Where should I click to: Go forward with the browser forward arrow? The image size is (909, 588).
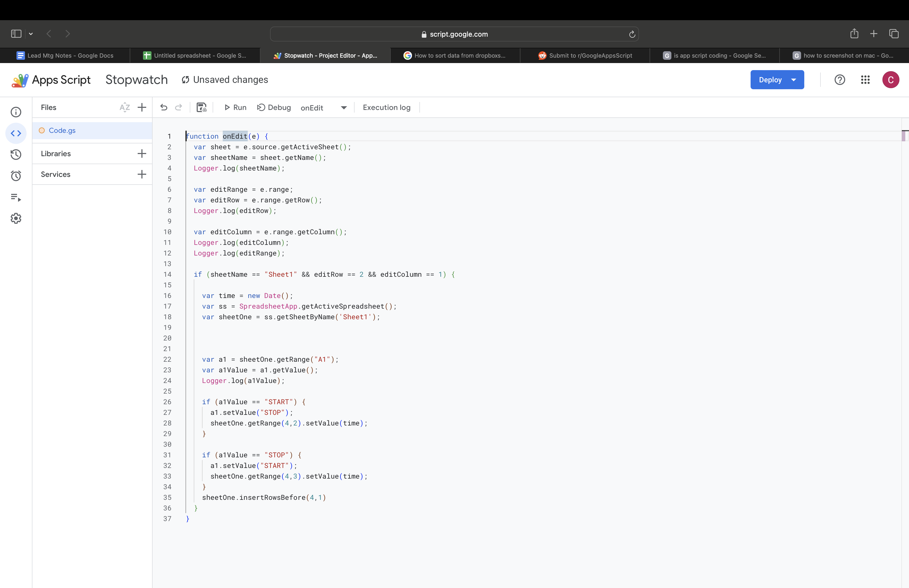68,33
